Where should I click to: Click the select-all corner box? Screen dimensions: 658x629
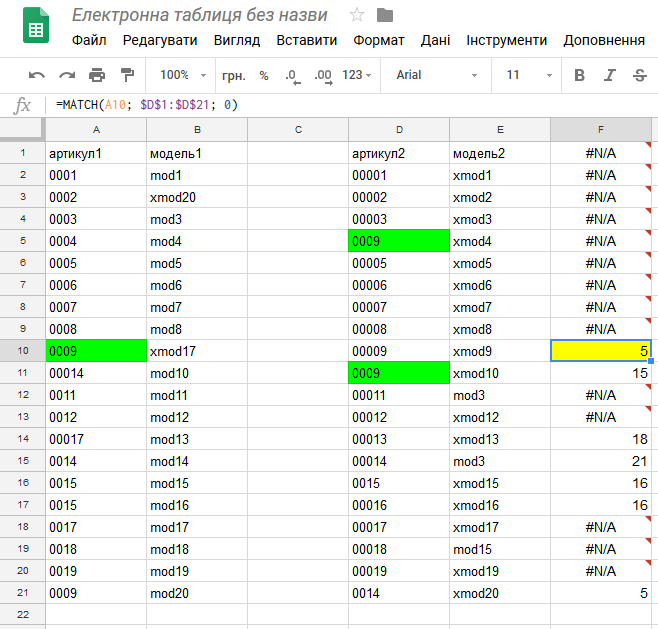tap(22, 130)
